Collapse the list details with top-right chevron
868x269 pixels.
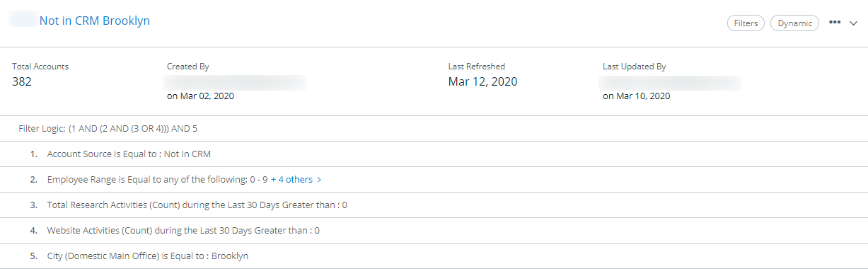coord(853,23)
